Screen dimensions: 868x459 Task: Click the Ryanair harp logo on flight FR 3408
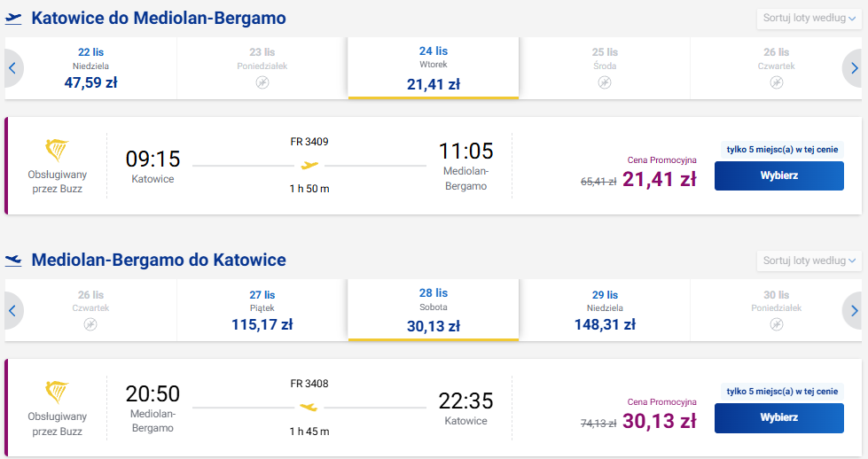[57, 392]
